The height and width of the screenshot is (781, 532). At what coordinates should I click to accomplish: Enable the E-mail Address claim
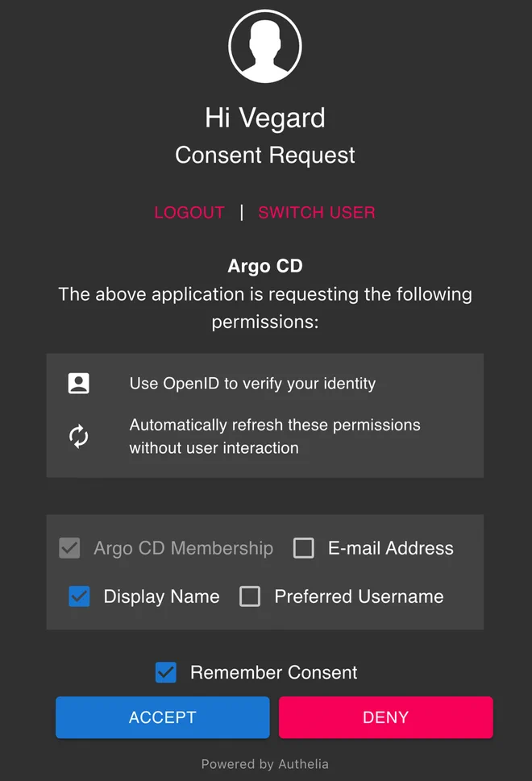click(303, 548)
